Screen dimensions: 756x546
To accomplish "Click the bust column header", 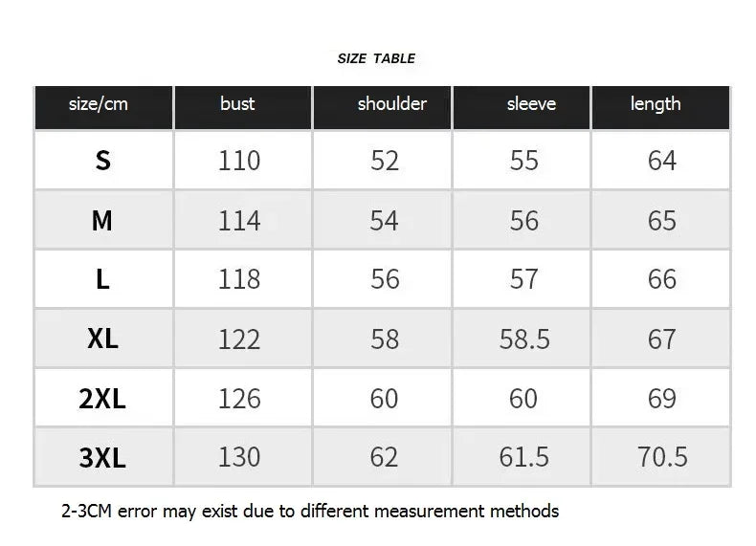I will pos(237,104).
